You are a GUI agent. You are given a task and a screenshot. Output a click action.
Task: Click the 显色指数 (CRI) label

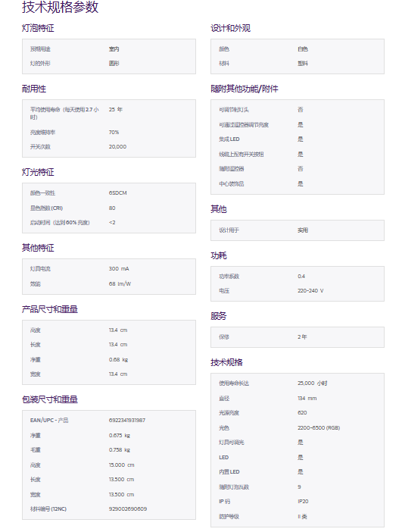[46, 208]
